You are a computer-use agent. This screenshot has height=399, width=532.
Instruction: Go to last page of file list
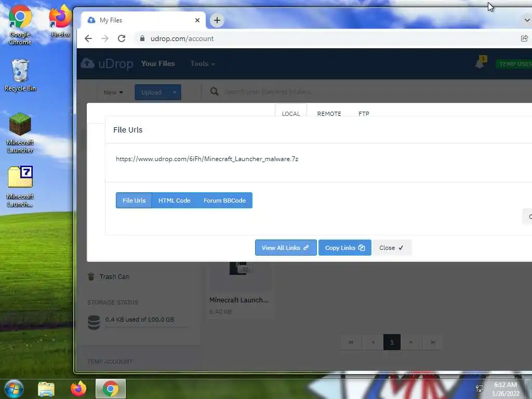433,342
